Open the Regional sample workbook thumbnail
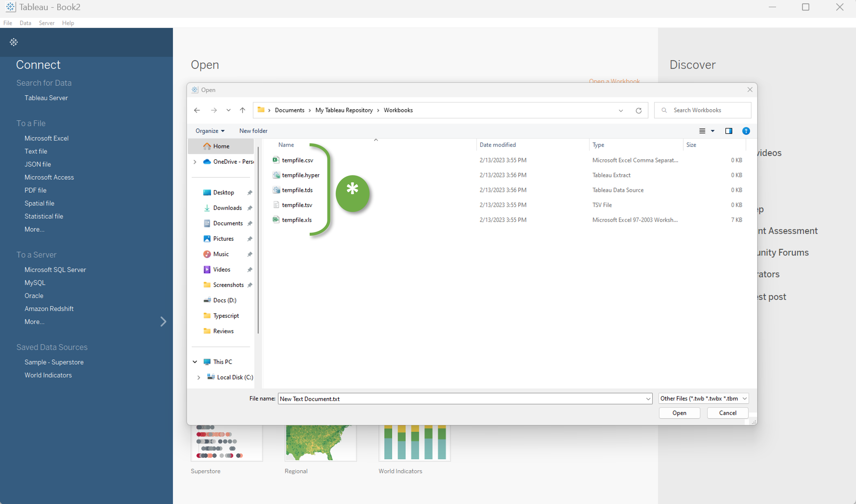 coord(320,443)
